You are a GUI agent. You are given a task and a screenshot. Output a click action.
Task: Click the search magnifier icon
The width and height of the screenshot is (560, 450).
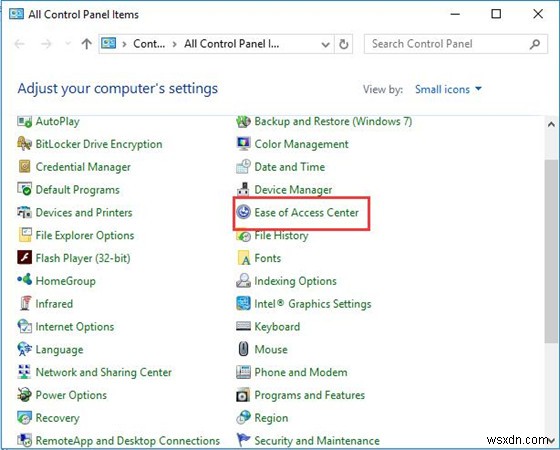pos(535,44)
